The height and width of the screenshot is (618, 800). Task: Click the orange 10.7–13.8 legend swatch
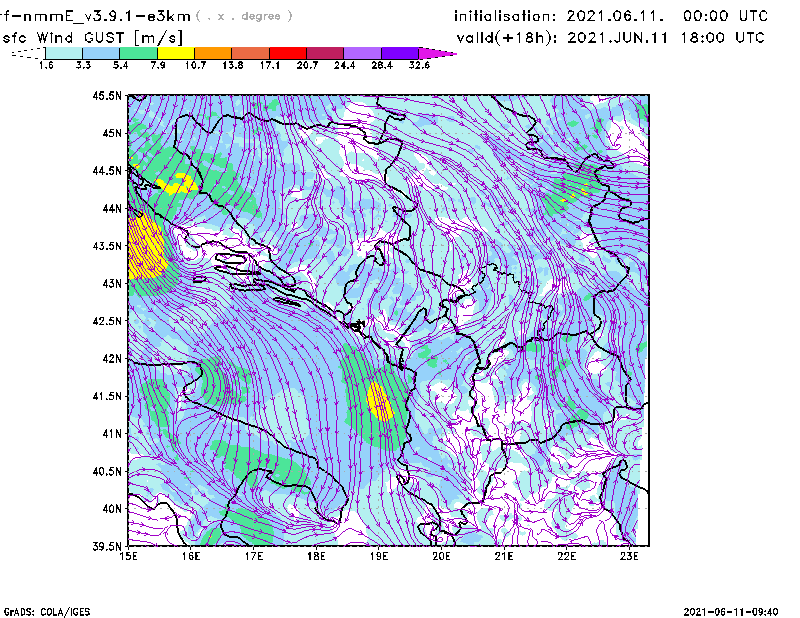pyautogui.click(x=213, y=53)
